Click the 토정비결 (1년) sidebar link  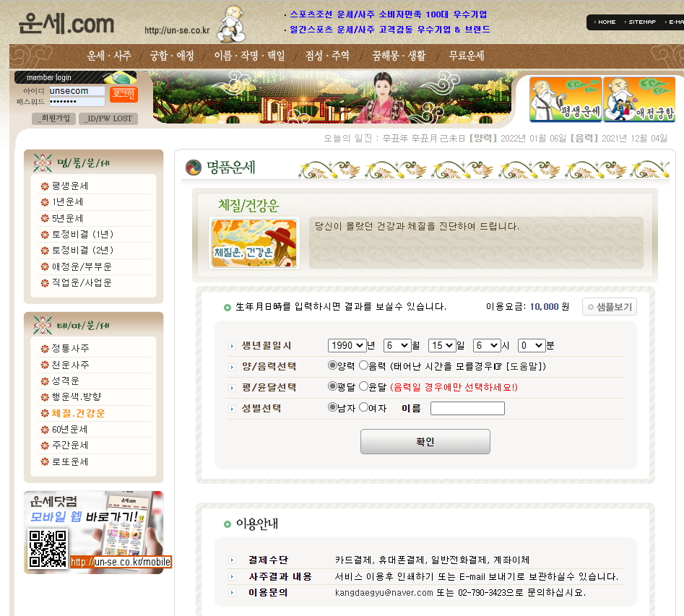pos(82,234)
